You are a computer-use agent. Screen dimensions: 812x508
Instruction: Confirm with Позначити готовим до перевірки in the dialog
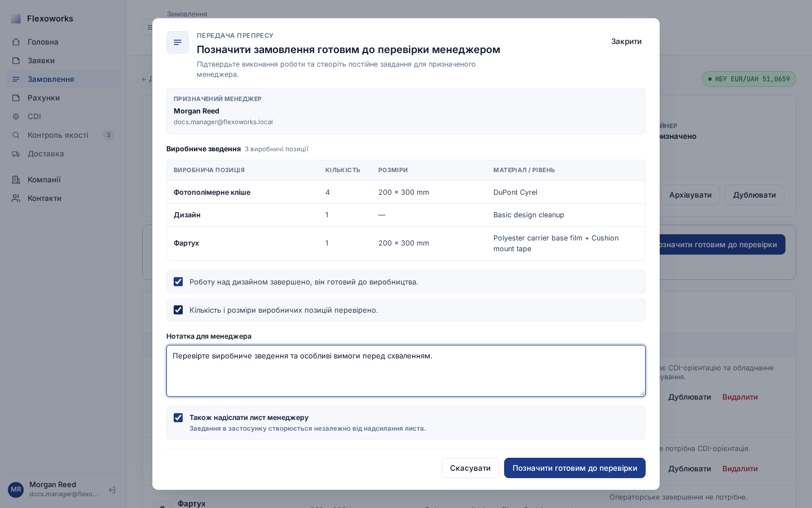pyautogui.click(x=575, y=468)
